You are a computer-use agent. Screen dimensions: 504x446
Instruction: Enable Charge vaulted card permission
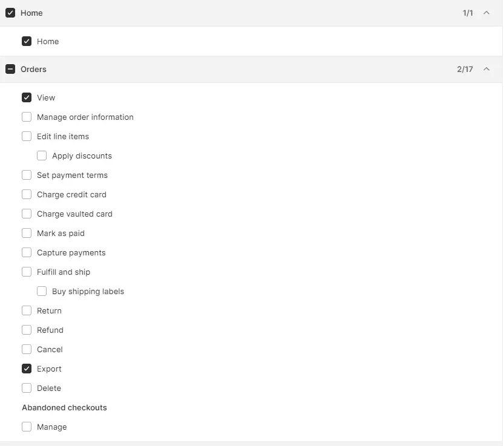pyautogui.click(x=27, y=214)
